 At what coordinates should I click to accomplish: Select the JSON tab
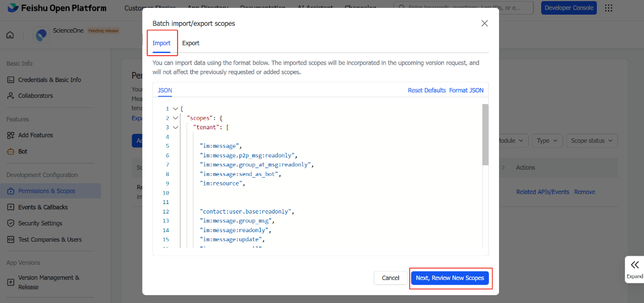click(x=165, y=91)
